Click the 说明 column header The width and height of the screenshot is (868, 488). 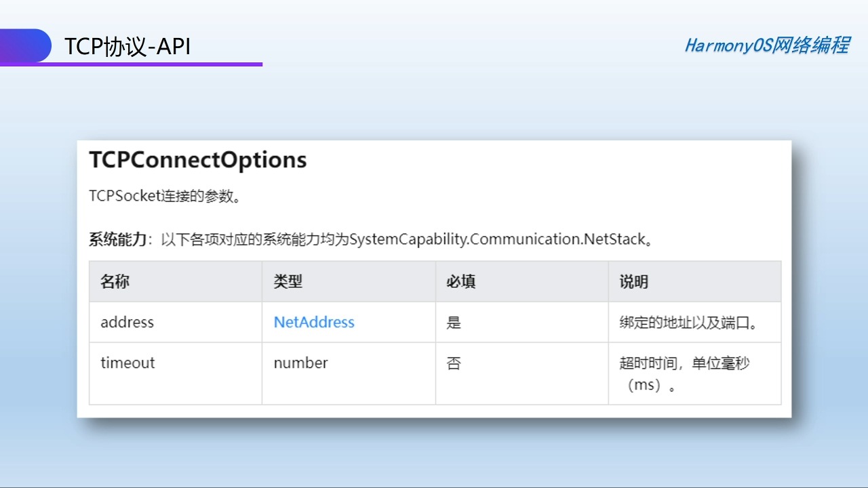pyautogui.click(x=633, y=282)
